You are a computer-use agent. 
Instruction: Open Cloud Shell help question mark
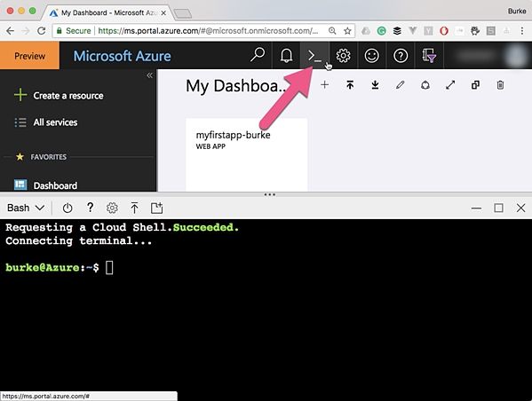pyautogui.click(x=90, y=208)
